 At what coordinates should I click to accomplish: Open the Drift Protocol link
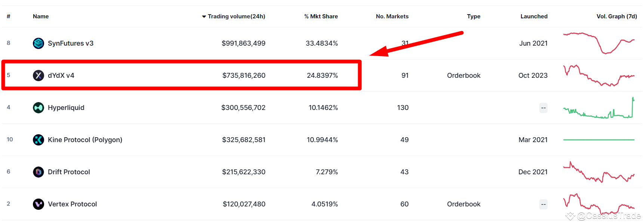[x=69, y=172]
